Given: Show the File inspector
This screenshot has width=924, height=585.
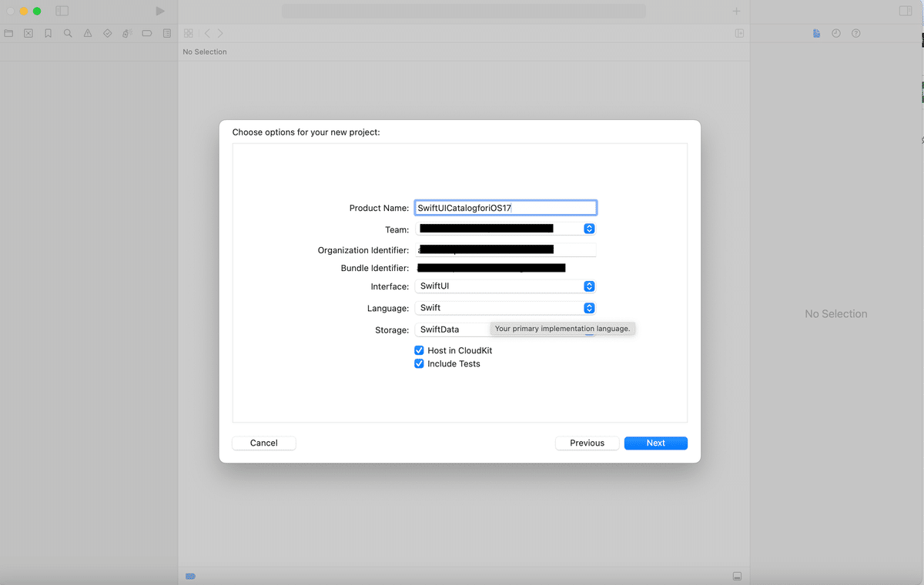Looking at the screenshot, I should [817, 34].
